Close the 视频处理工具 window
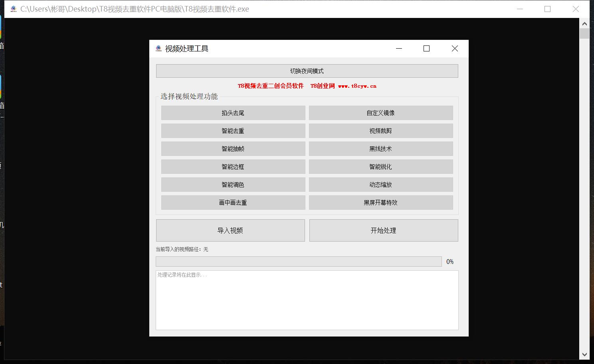 point(455,49)
